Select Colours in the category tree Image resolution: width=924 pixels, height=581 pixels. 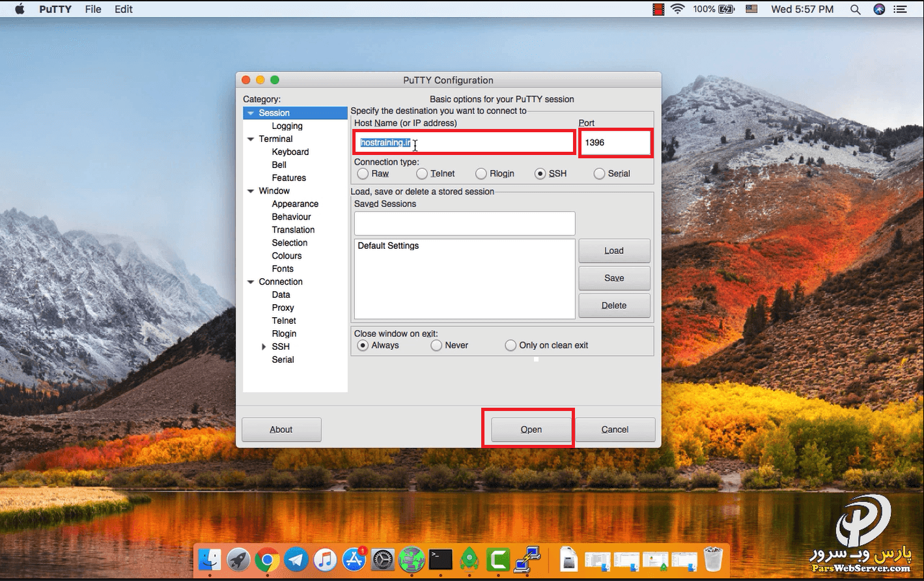[x=287, y=256]
